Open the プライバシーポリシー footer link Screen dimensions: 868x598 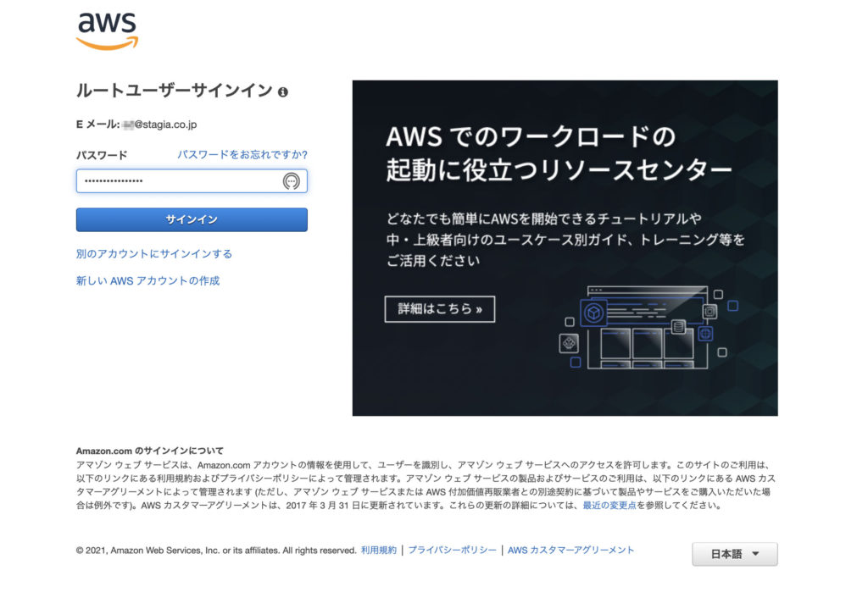click(453, 550)
